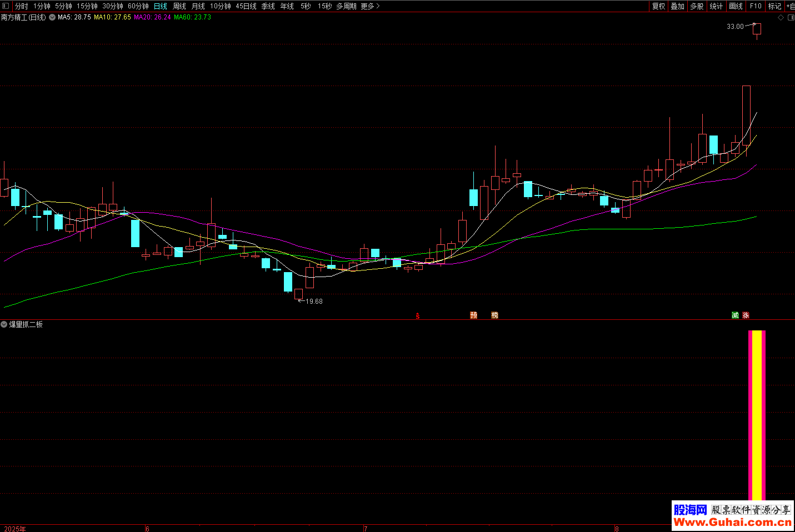
Task: Open F10 company info
Action: (x=756, y=6)
